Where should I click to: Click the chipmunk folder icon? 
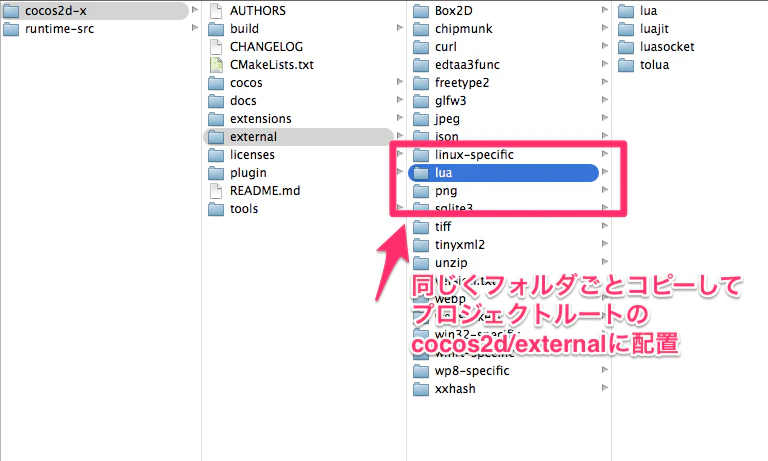pos(421,29)
